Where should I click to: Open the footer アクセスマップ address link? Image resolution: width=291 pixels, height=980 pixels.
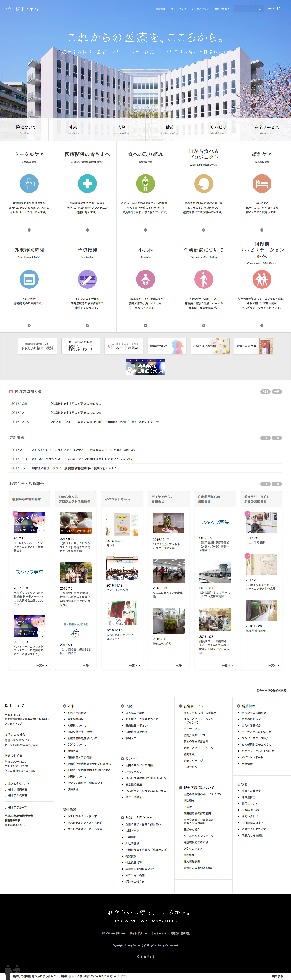click(13, 724)
